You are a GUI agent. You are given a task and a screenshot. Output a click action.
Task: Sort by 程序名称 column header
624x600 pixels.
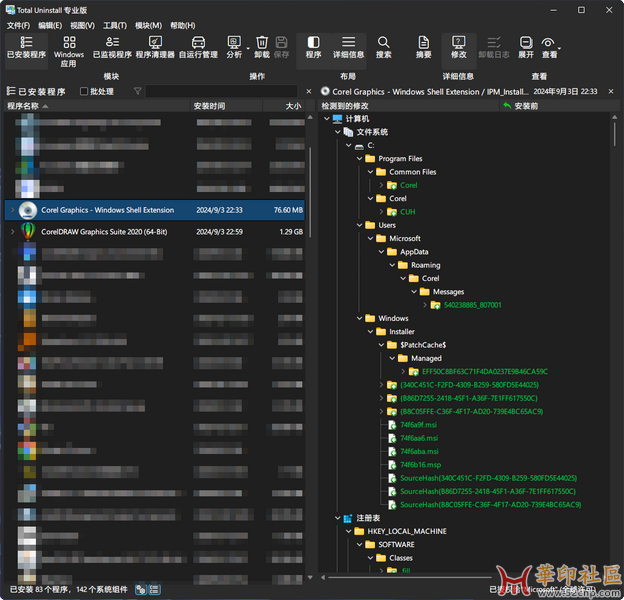coord(97,106)
